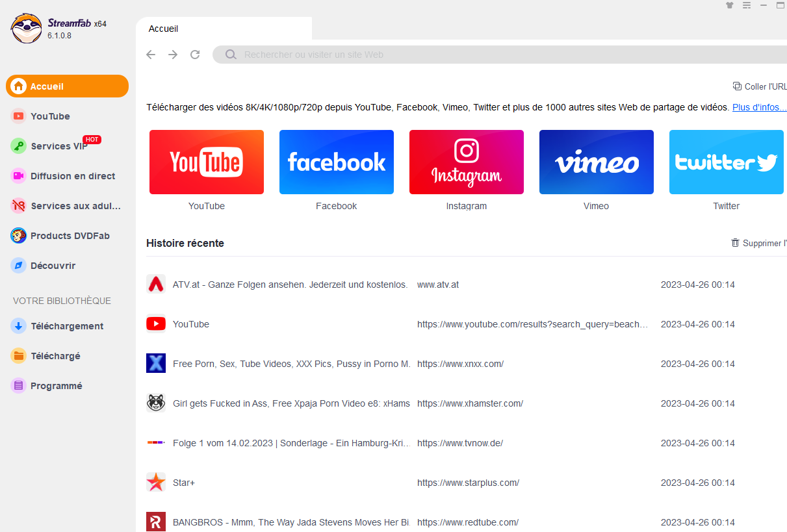Open the Instagram site tile
787x532 pixels.
point(467,162)
